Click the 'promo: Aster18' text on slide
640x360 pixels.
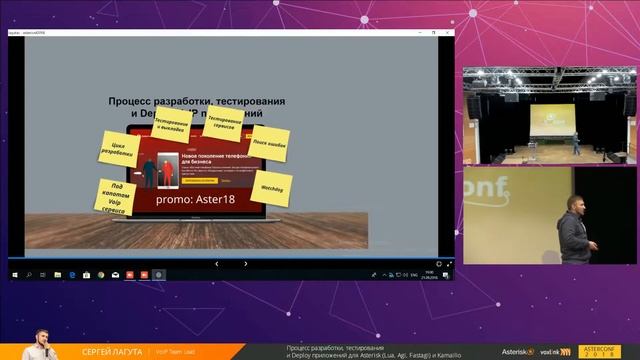195,199
